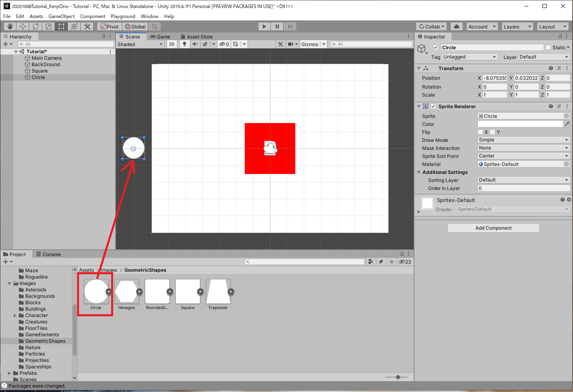573x392 pixels.
Task: Disable Sprite Renderer component checkbox
Action: pyautogui.click(x=433, y=106)
